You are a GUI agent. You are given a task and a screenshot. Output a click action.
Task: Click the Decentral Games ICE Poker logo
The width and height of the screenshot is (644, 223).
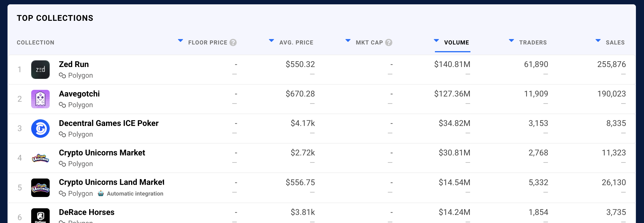[x=40, y=129]
